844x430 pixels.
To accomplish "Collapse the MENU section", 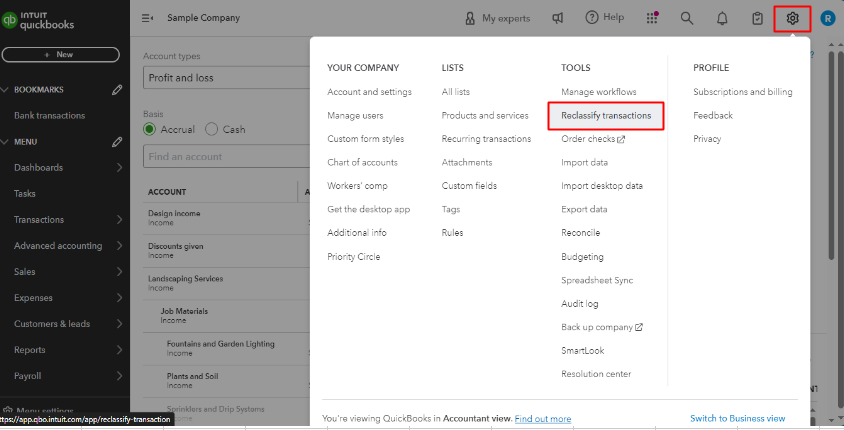I will click(5, 142).
